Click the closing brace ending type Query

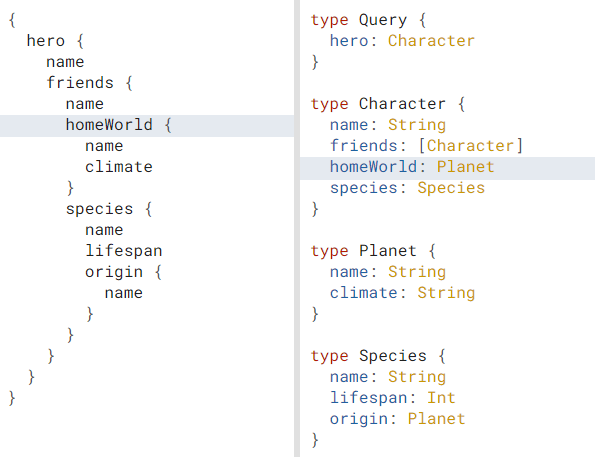click(315, 62)
